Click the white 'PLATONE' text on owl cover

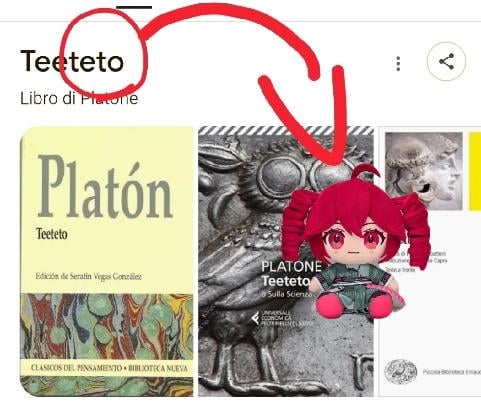click(x=291, y=266)
